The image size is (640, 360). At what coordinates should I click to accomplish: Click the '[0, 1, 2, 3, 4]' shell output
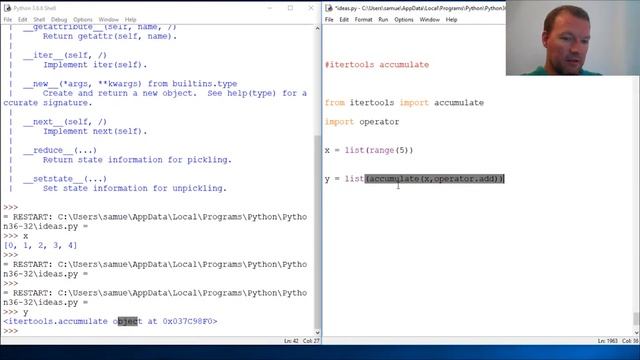coord(40,245)
